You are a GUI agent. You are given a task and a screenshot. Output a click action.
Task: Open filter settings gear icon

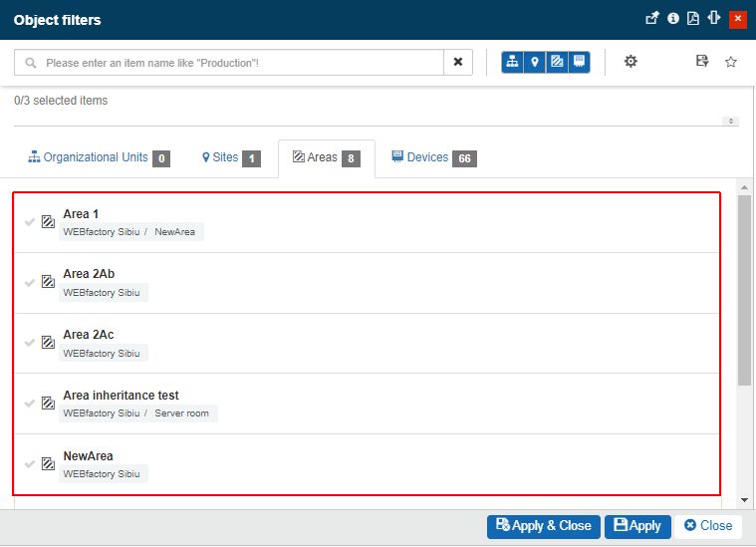pos(630,62)
